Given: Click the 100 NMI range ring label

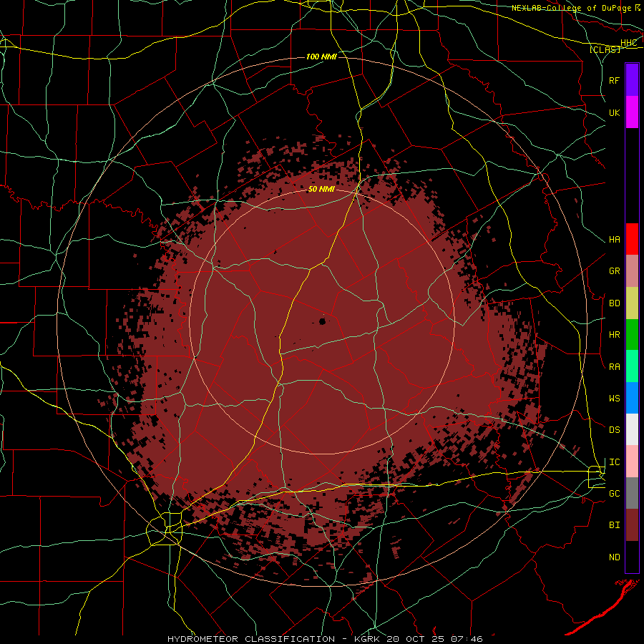Looking at the screenshot, I should pos(321,57).
